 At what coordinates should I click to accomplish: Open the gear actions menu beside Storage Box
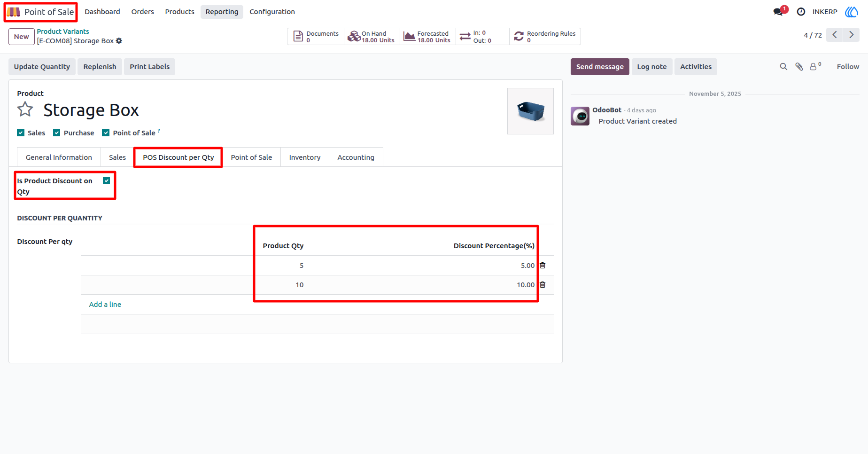119,41
